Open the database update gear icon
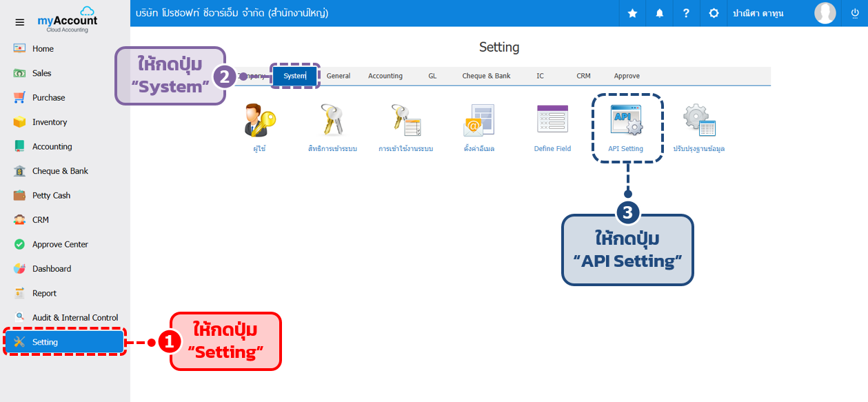 click(699, 121)
